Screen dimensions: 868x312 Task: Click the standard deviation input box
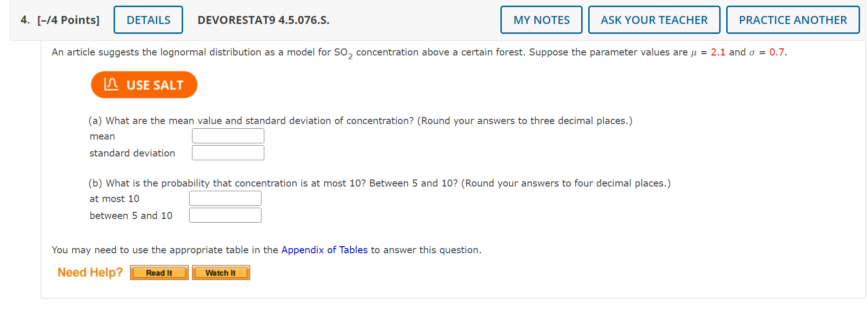pyautogui.click(x=228, y=152)
